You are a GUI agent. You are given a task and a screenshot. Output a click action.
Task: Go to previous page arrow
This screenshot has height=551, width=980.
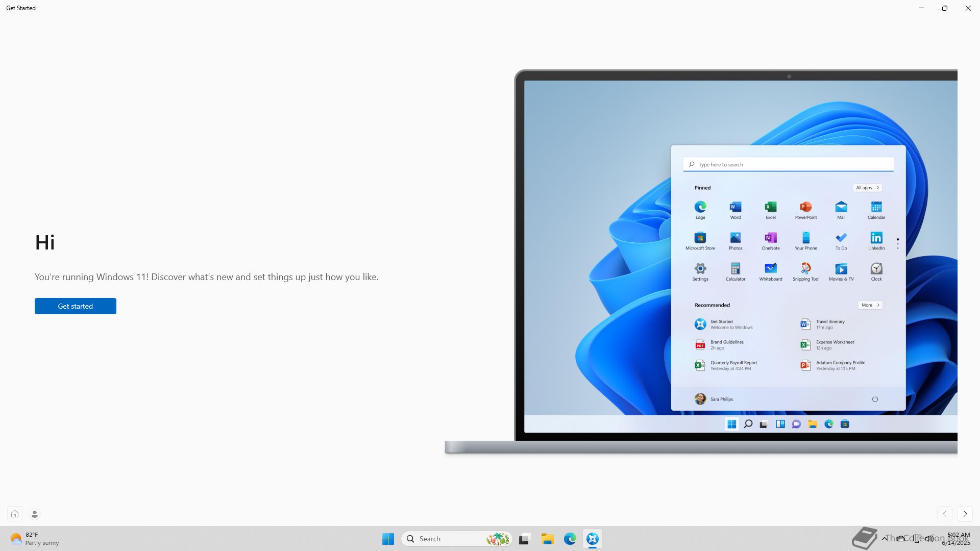tap(944, 514)
